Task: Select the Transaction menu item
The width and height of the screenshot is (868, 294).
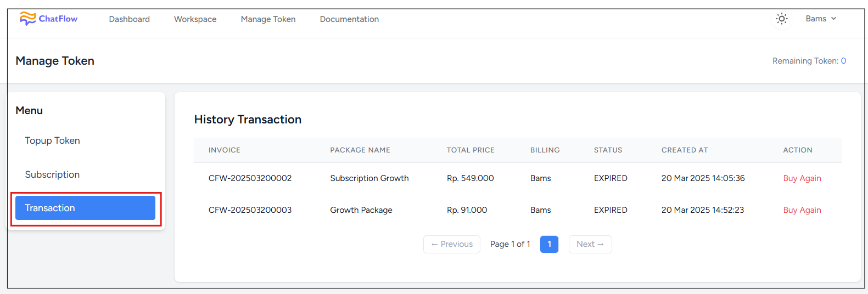Action: click(x=85, y=208)
